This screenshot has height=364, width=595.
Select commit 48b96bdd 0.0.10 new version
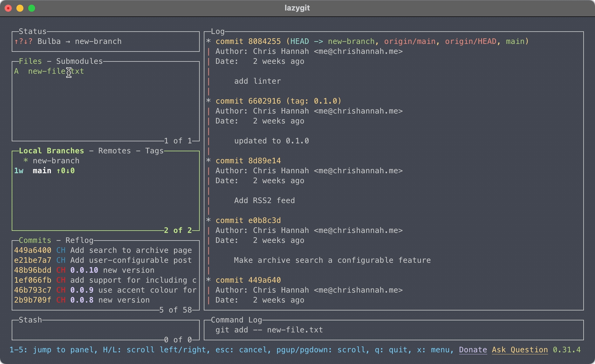tap(106, 270)
